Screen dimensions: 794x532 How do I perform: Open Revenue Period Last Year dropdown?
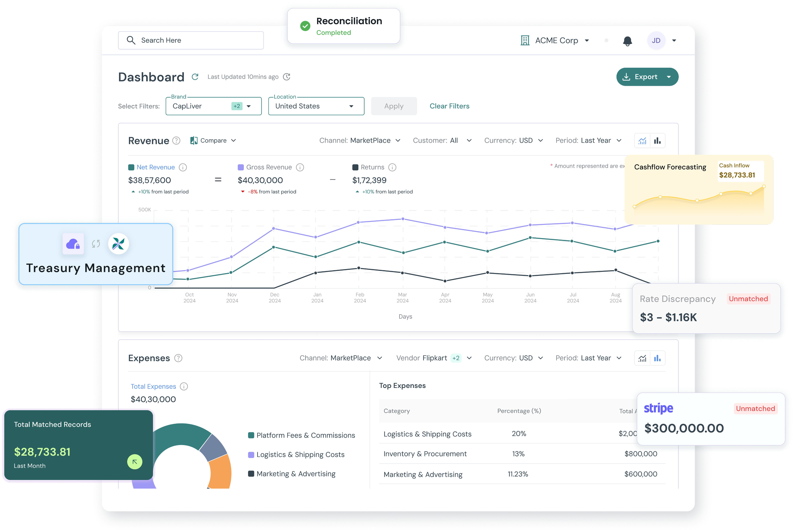coord(589,140)
